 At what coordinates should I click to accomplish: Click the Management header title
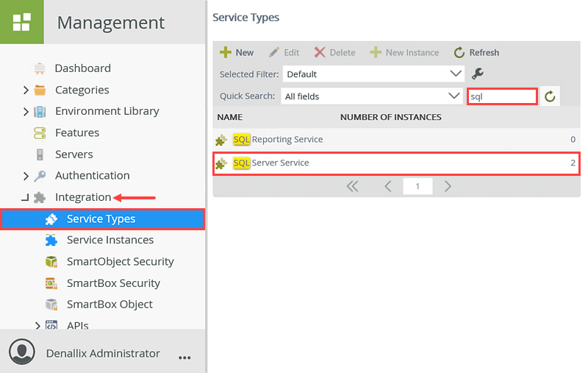pos(111,23)
